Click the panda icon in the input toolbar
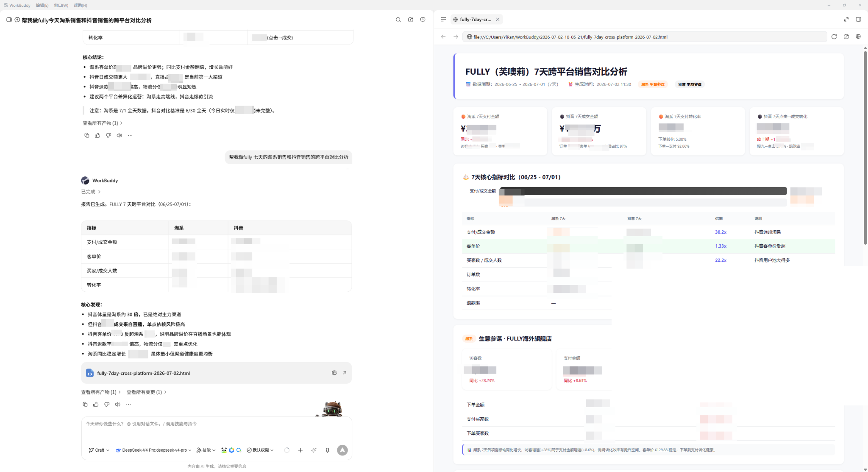The image size is (868, 472). [224, 450]
